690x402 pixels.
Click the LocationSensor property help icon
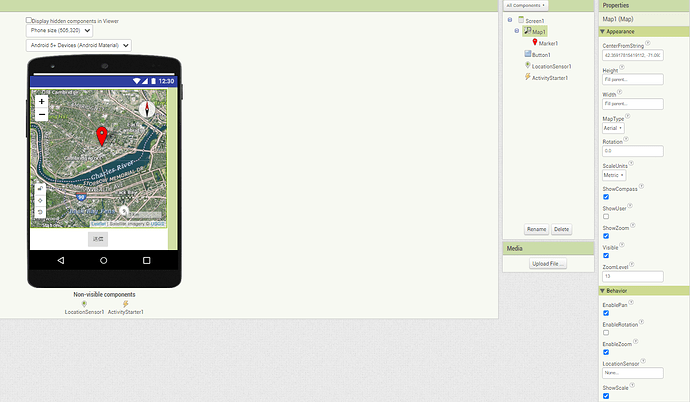tap(643, 361)
